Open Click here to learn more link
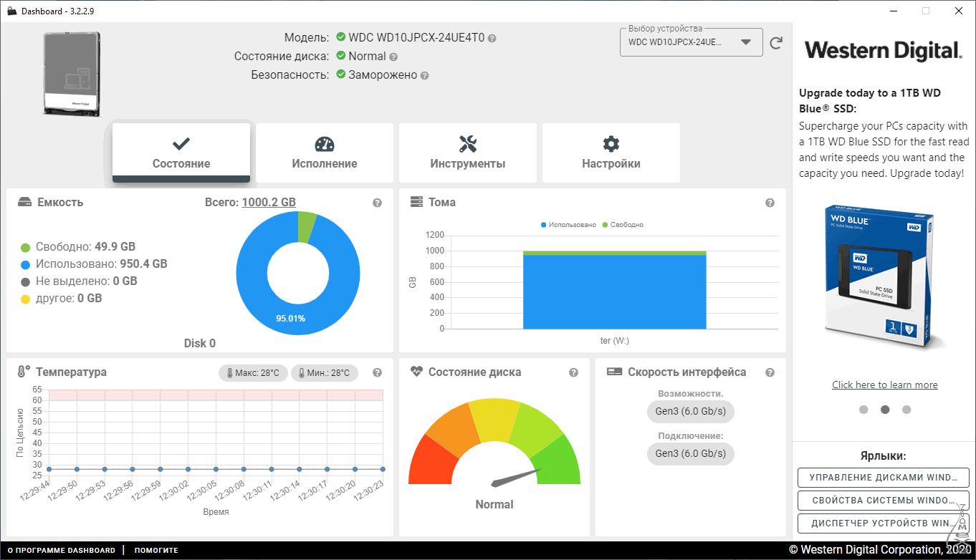This screenshot has height=560, width=976. pos(885,385)
